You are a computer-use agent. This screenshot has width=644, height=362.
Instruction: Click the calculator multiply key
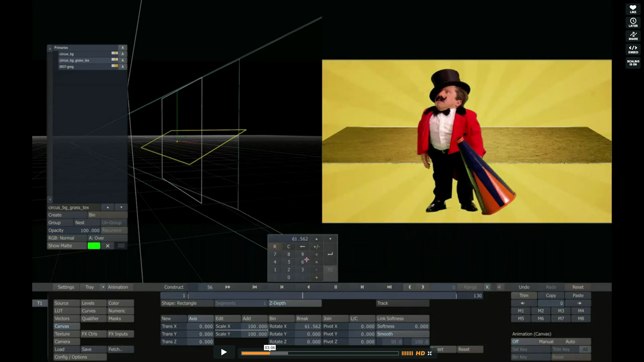click(316, 262)
